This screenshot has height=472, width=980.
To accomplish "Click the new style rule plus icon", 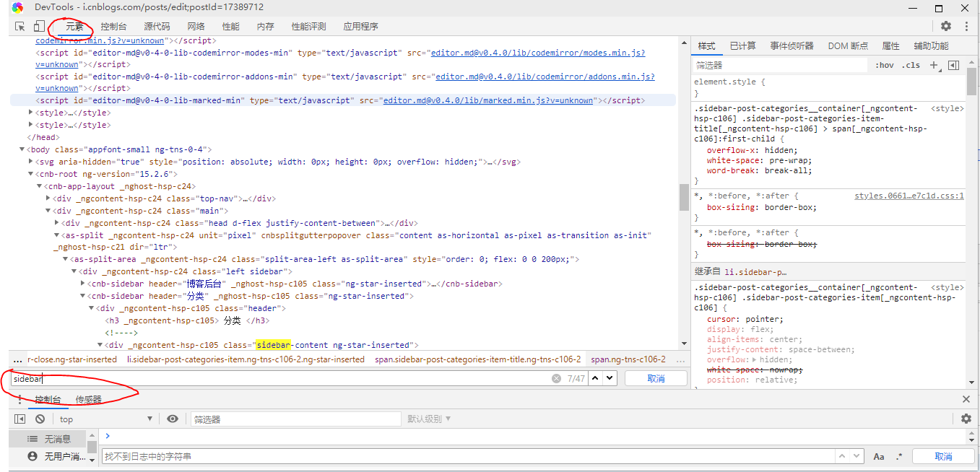I will click(x=933, y=65).
